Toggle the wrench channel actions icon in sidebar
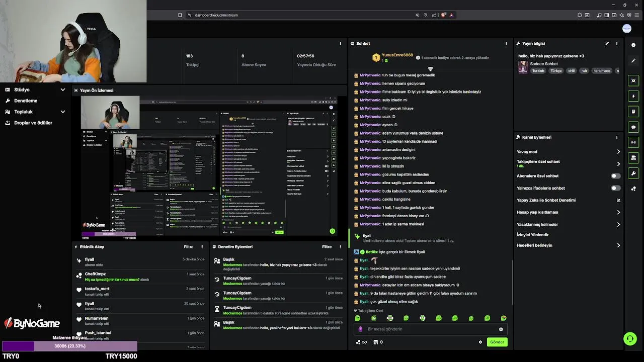 pos(633,173)
